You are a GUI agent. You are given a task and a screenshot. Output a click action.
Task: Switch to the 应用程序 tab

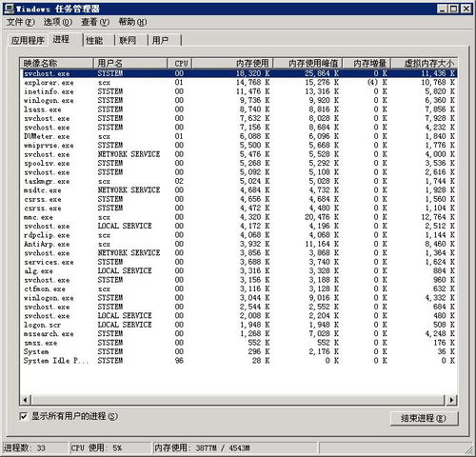point(28,40)
